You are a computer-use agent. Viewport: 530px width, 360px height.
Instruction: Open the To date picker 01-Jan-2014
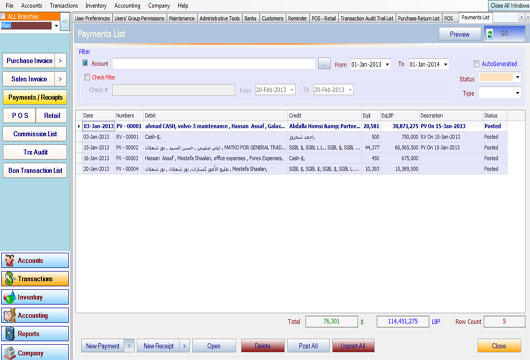(x=445, y=64)
